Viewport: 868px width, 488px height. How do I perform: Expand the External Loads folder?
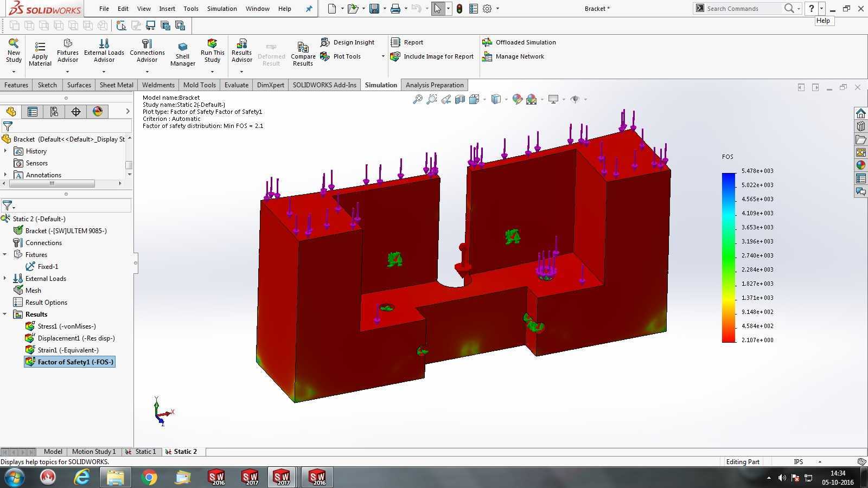pyautogui.click(x=5, y=278)
